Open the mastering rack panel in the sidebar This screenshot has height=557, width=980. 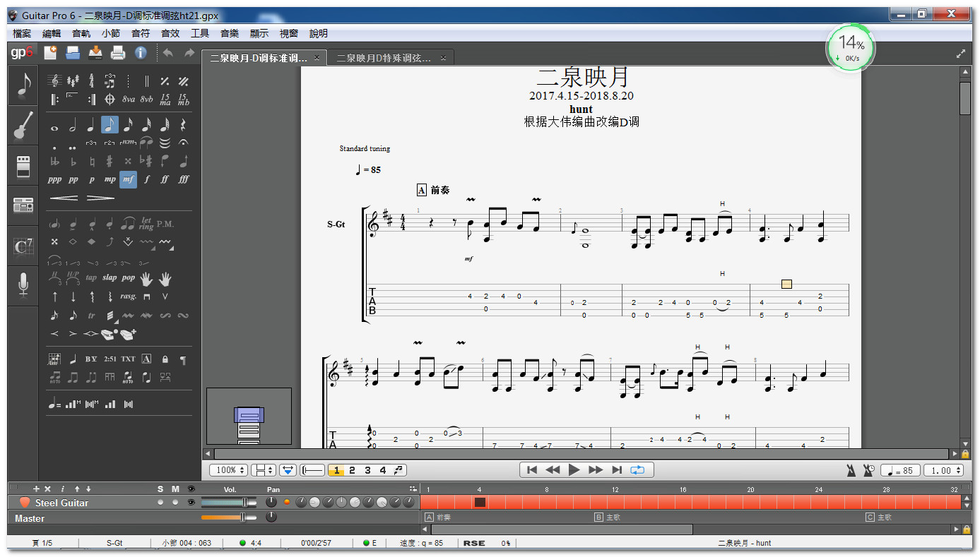click(x=23, y=205)
